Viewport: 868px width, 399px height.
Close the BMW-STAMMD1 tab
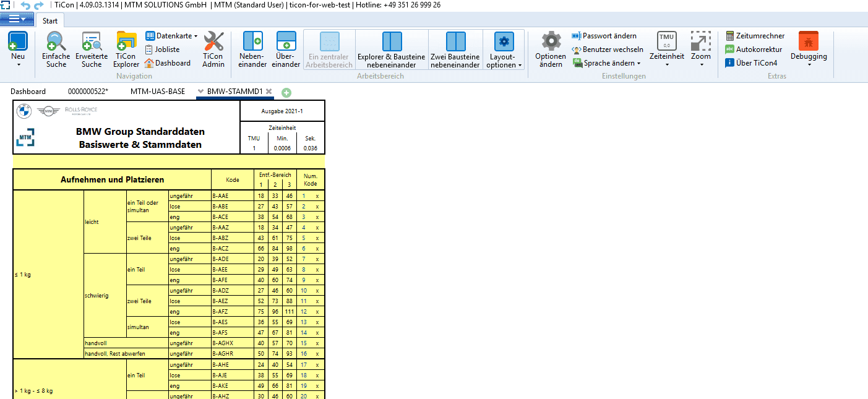(269, 92)
